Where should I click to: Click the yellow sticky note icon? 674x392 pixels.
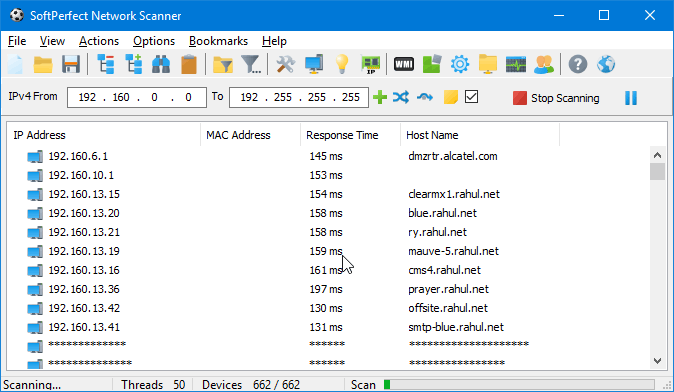click(x=450, y=97)
